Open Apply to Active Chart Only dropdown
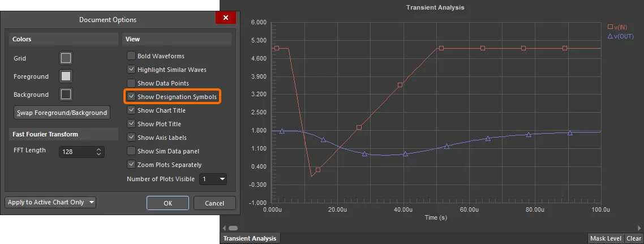 [50, 202]
